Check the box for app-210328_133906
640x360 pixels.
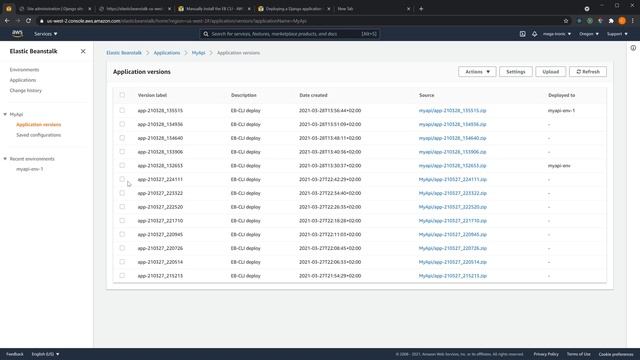click(122, 152)
